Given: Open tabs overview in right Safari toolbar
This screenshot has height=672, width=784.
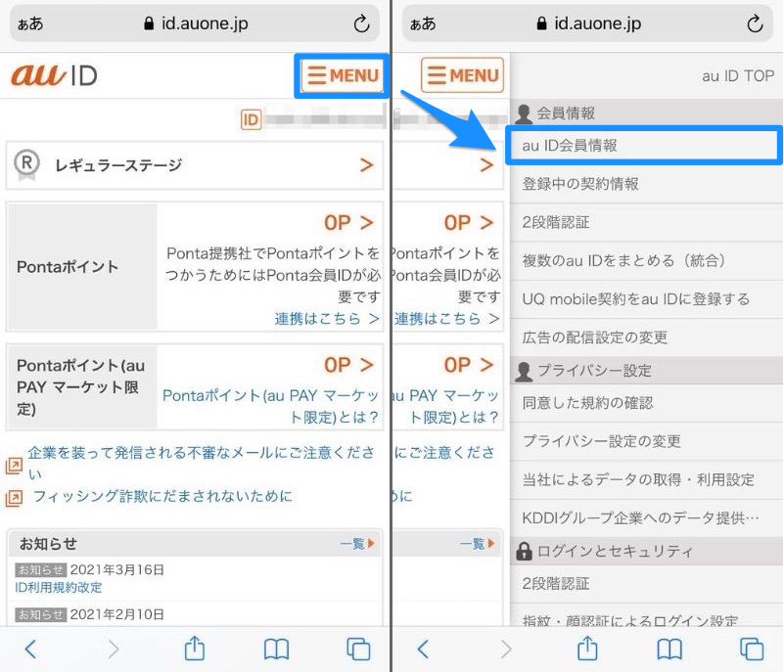Looking at the screenshot, I should (752, 650).
